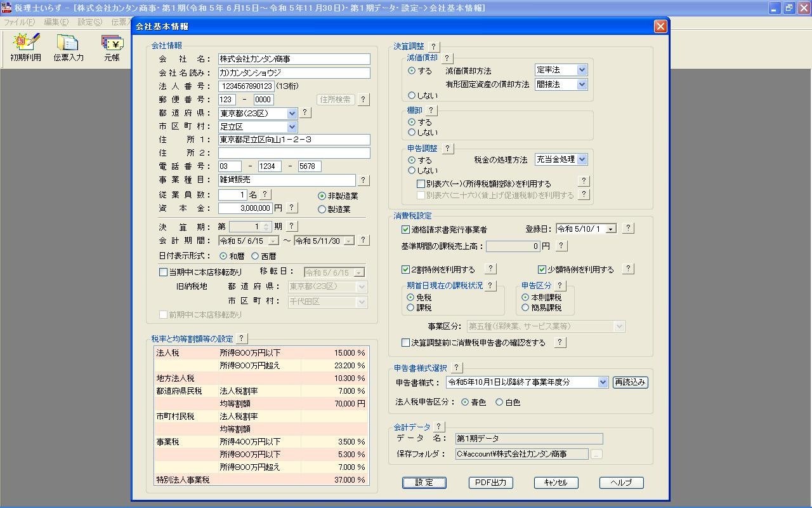Open help for the 事業種目 field

click(x=363, y=180)
